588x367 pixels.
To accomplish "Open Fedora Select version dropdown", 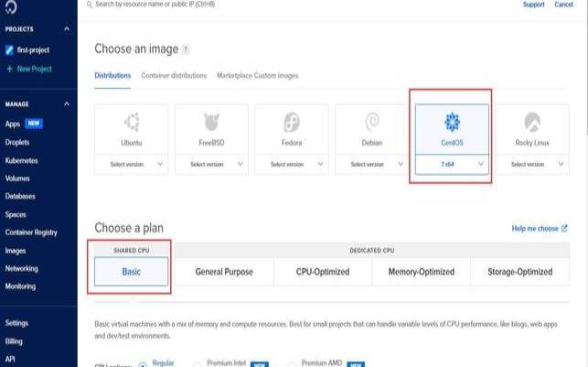I will pos(292,165).
